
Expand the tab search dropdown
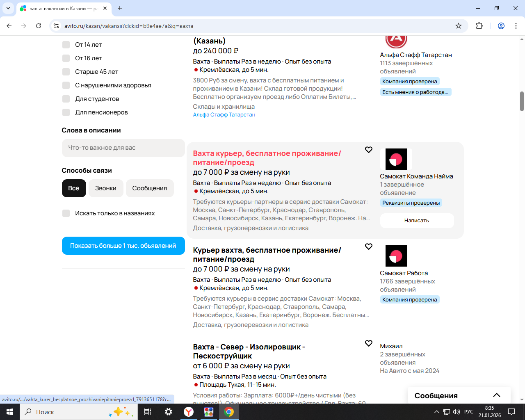click(x=8, y=8)
